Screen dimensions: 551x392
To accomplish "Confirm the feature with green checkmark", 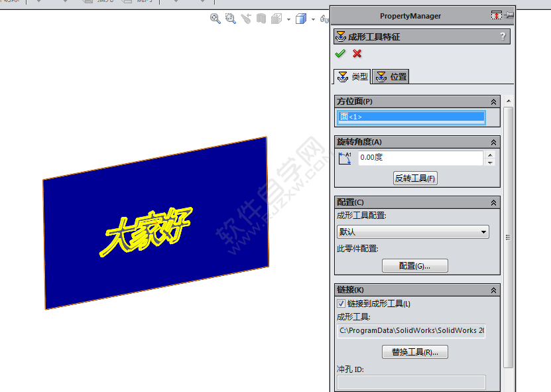I will (340, 54).
